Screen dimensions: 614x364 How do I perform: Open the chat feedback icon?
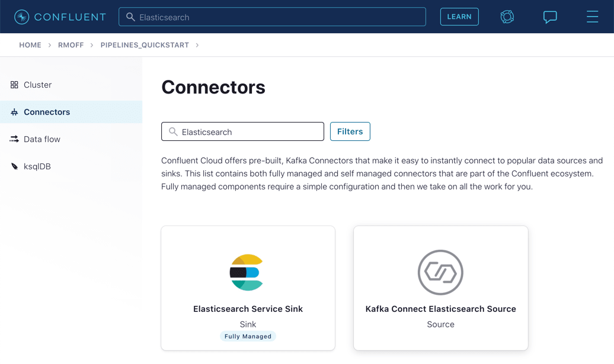550,17
